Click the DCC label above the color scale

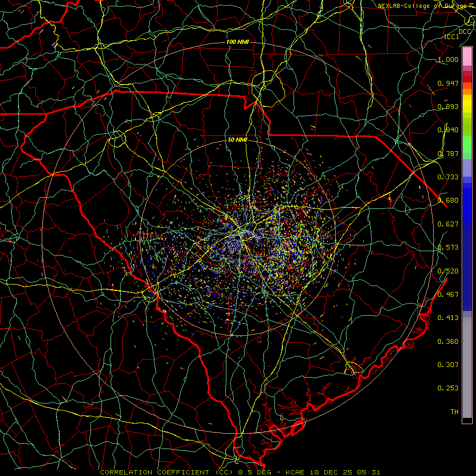pos(464,32)
